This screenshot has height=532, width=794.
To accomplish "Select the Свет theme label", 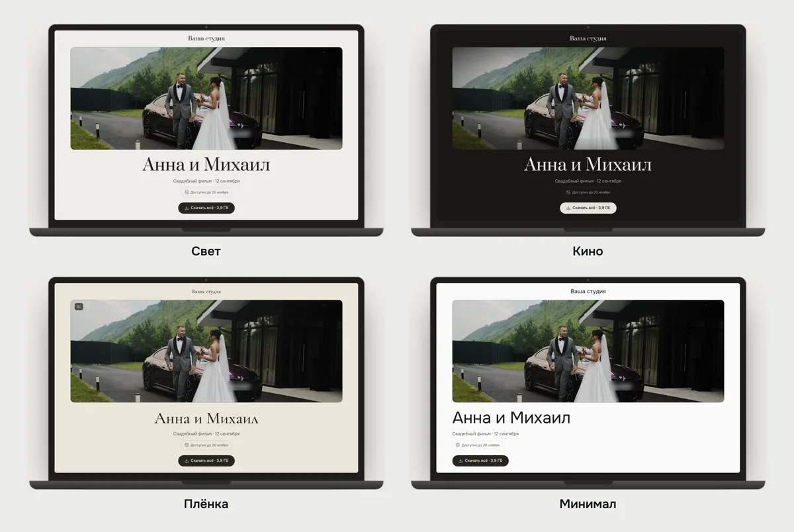I will pos(206,251).
